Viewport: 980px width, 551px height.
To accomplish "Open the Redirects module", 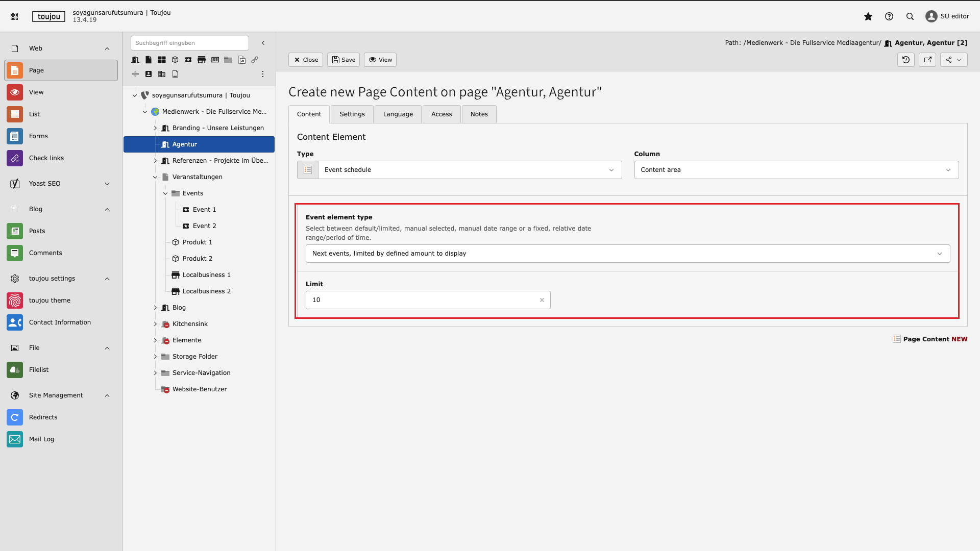I will (x=43, y=417).
